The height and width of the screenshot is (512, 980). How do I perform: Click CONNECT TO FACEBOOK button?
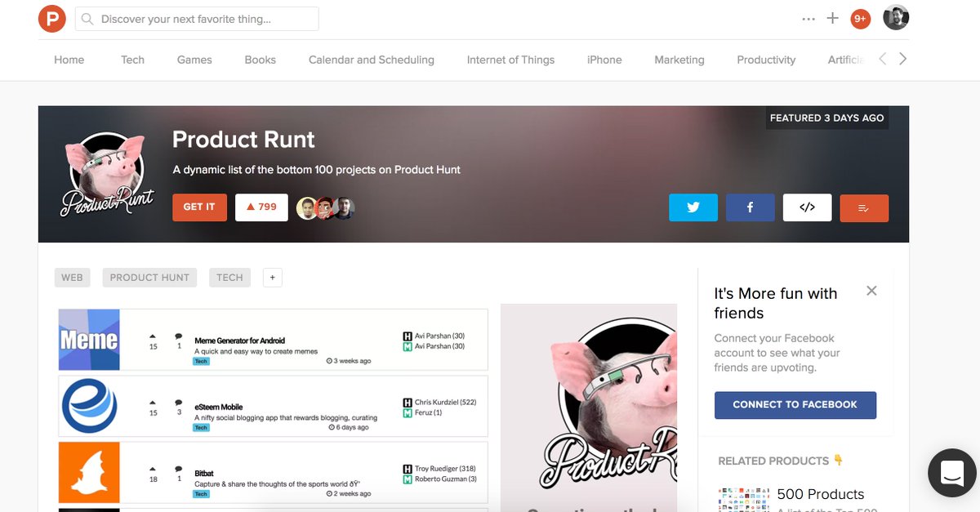point(795,405)
